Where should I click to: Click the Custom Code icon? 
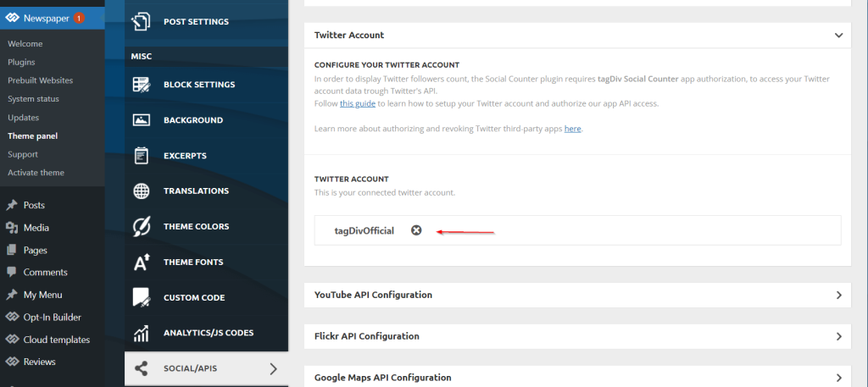click(142, 297)
